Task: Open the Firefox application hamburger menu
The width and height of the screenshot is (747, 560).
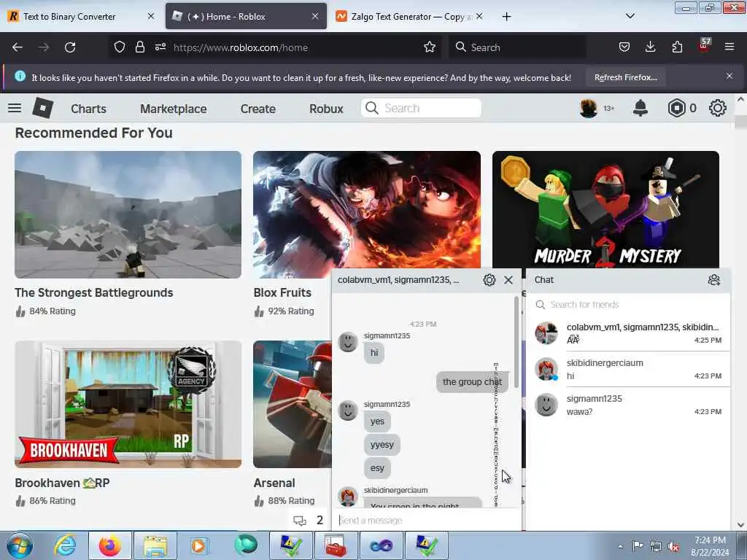Action: pos(729,47)
